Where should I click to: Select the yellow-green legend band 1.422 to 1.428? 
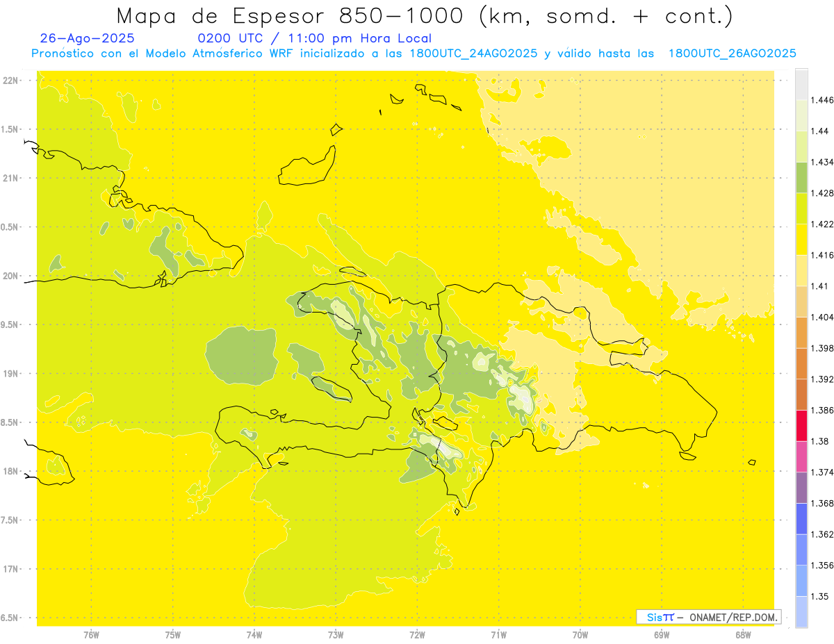click(x=801, y=208)
